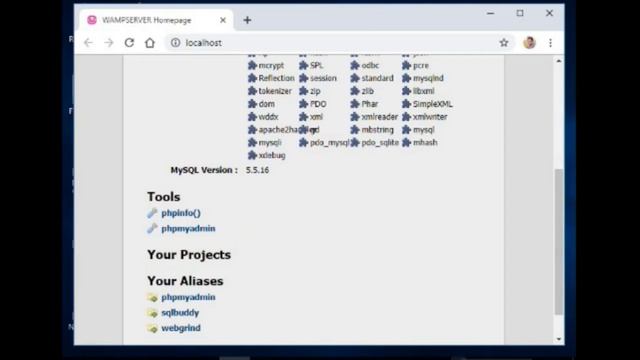The height and width of the screenshot is (360, 640).
Task: Bookmark this page with star icon
Action: point(504,43)
